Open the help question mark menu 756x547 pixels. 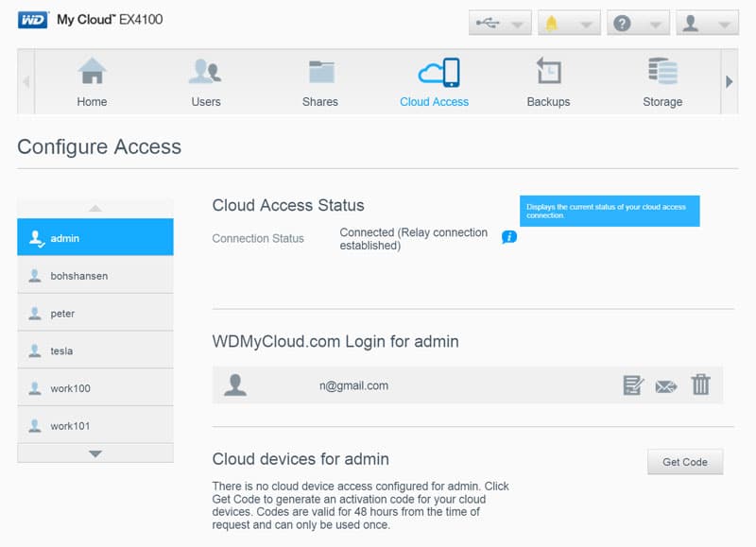[638, 23]
